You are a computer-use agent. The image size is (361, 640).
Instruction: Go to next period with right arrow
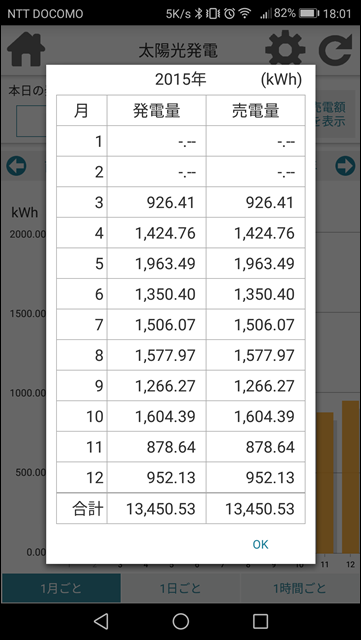(345, 166)
